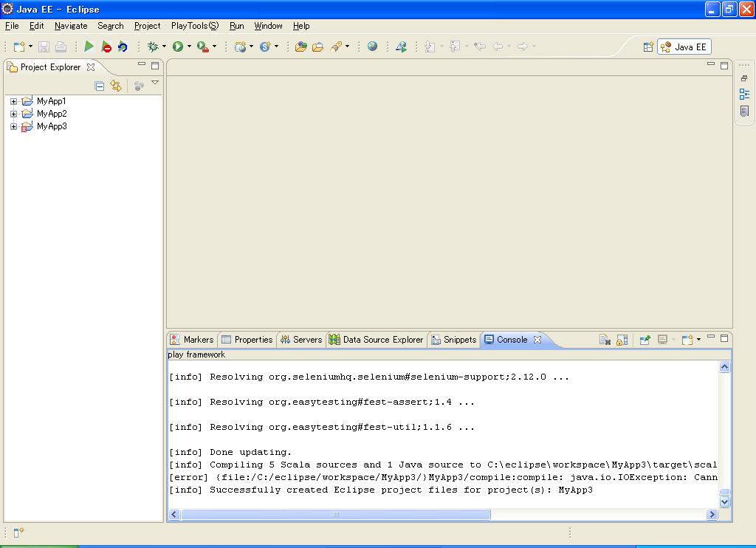The height and width of the screenshot is (548, 756).
Task: Maximize the Project Explorer view
Action: point(155,66)
